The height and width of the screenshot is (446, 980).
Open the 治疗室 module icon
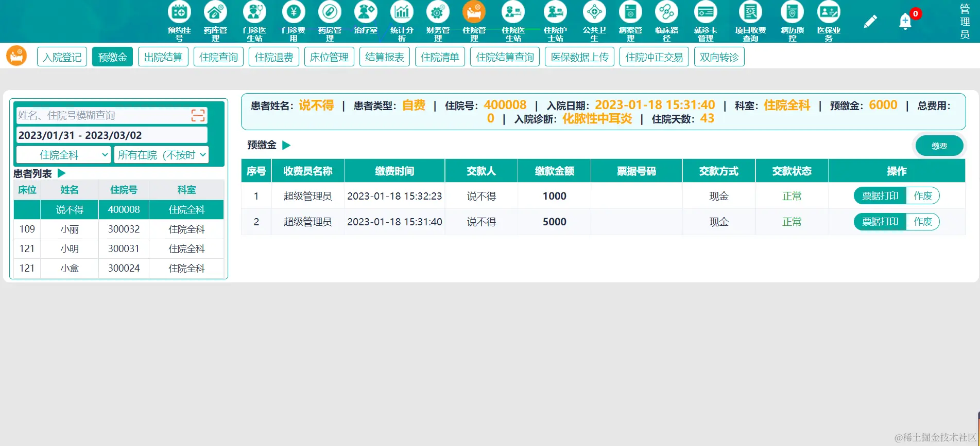pyautogui.click(x=366, y=12)
